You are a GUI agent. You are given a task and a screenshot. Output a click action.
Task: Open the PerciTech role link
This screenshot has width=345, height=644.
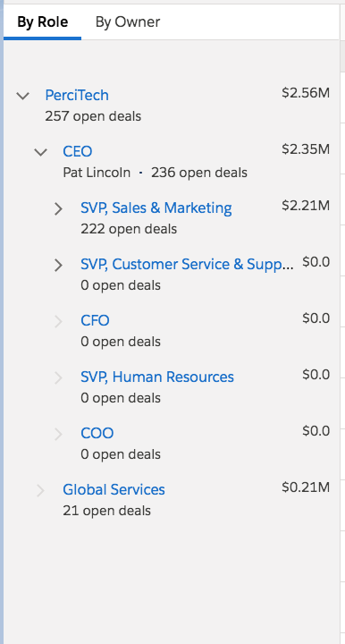click(77, 96)
